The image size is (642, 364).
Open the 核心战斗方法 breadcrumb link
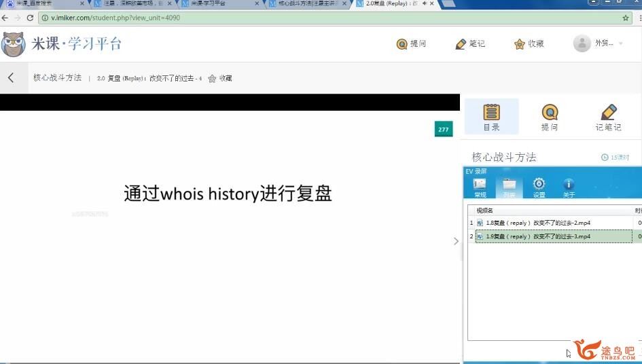click(x=57, y=78)
